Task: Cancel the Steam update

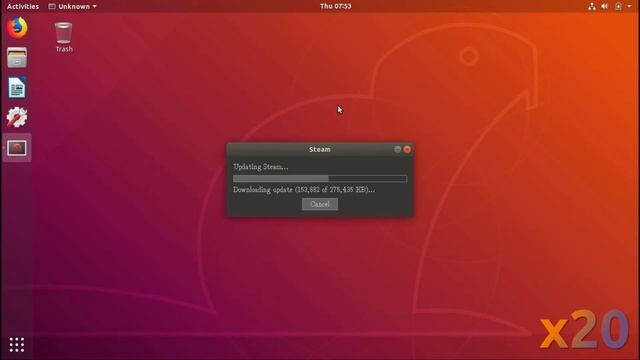Action: [320, 204]
